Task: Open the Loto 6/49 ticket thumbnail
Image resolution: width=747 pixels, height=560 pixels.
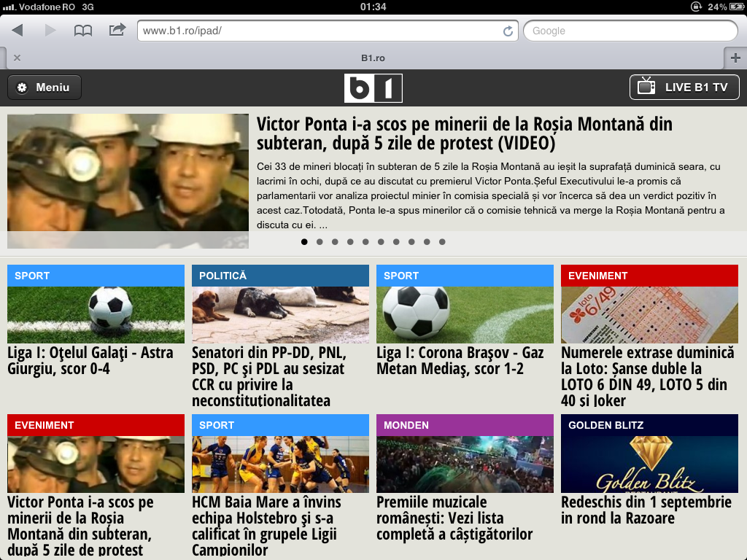Action: click(x=649, y=315)
